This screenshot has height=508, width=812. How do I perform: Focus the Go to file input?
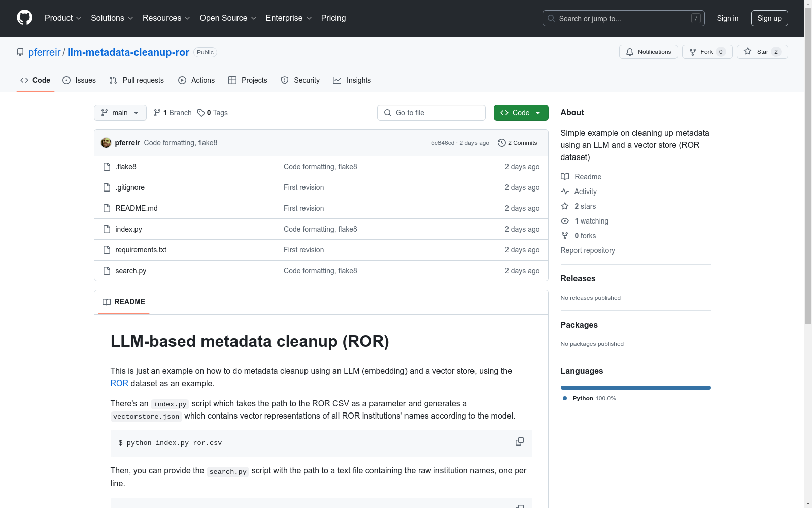431,113
